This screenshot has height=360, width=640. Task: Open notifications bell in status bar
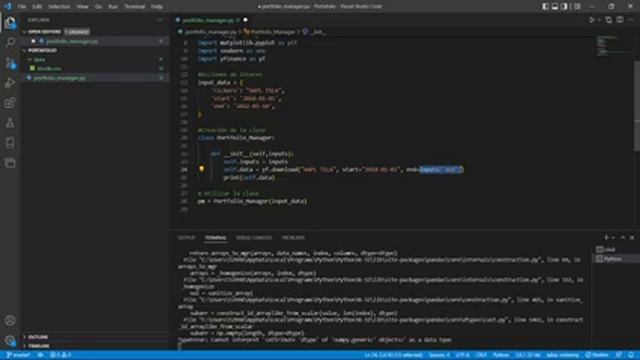pyautogui.click(x=631, y=355)
